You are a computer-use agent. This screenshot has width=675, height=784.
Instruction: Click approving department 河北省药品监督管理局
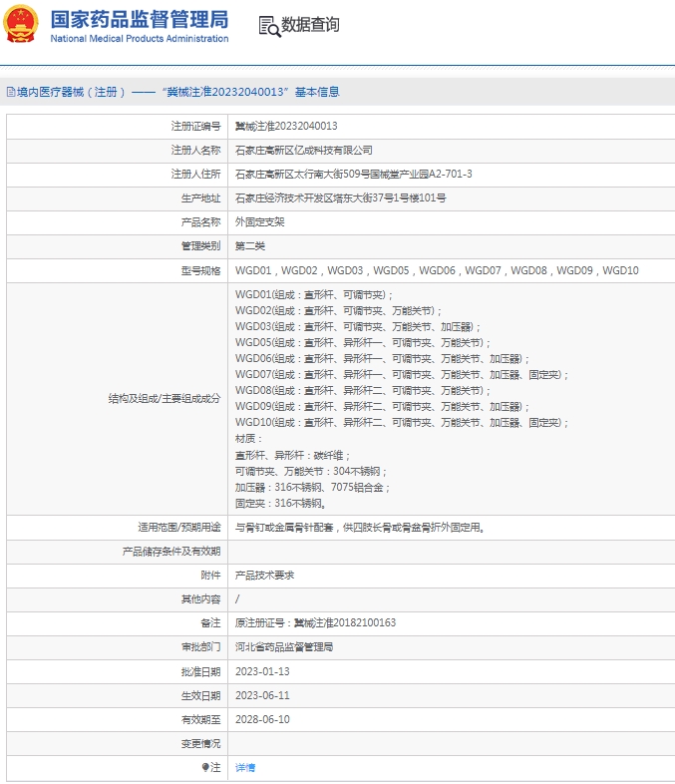click(284, 647)
